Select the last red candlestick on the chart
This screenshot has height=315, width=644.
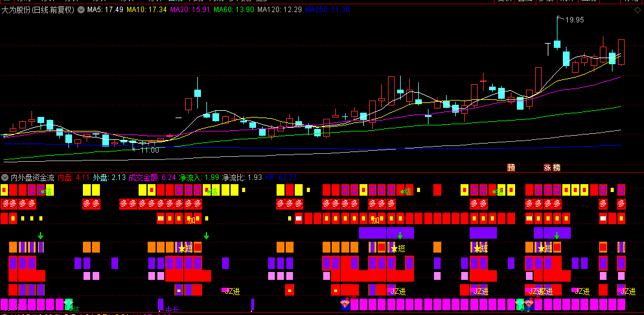pos(622,52)
